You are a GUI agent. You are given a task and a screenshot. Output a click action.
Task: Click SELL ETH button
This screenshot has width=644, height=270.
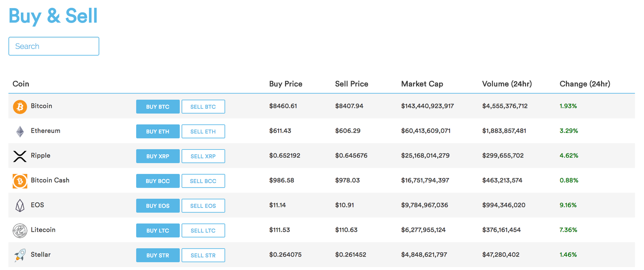pos(203,131)
